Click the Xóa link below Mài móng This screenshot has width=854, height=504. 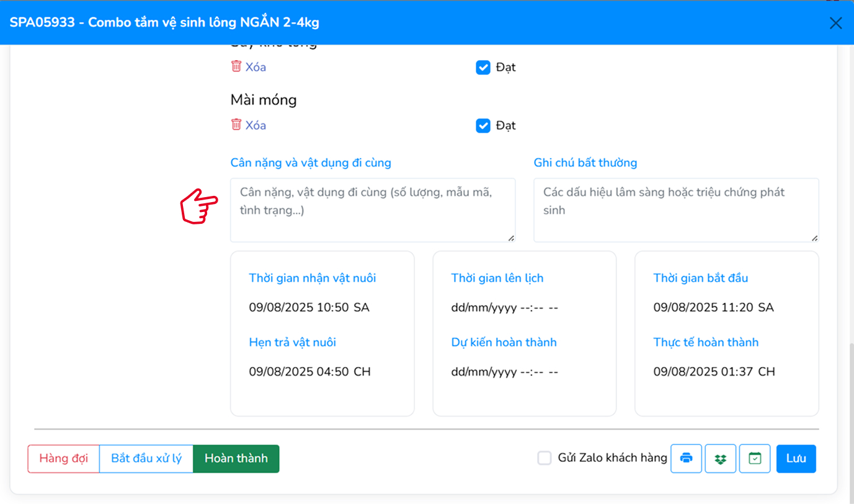tap(254, 125)
